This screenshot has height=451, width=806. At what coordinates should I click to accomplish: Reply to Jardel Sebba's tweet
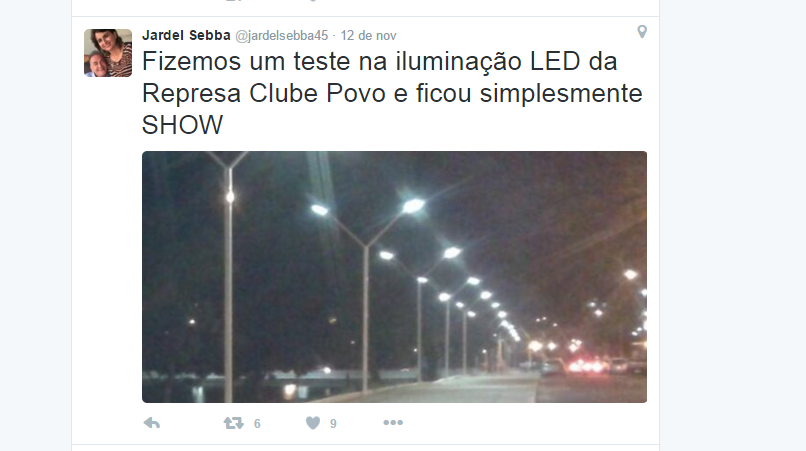[x=152, y=423]
